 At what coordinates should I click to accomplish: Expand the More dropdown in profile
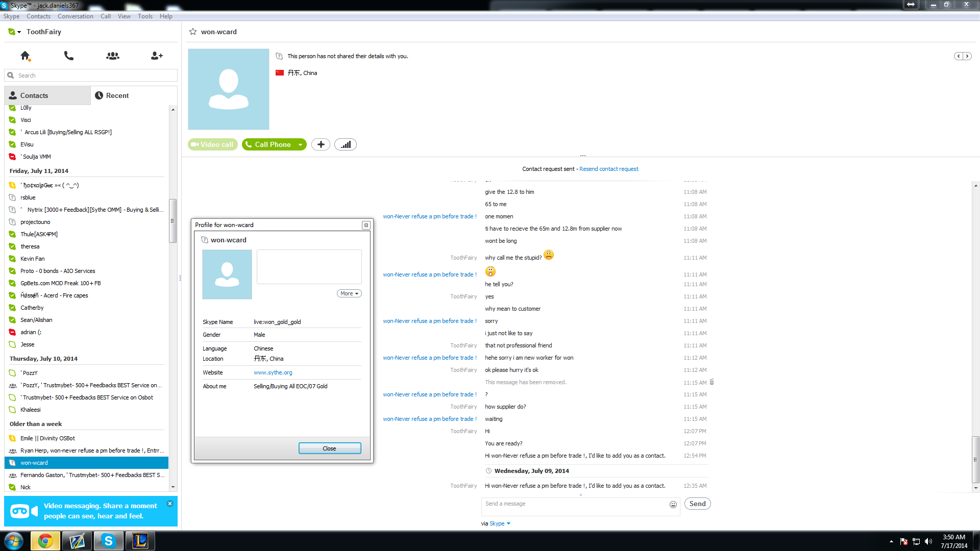(349, 293)
